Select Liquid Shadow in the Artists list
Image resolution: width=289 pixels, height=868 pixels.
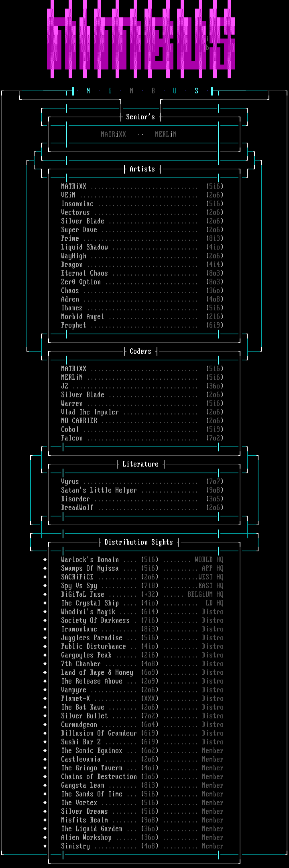[x=84, y=247]
